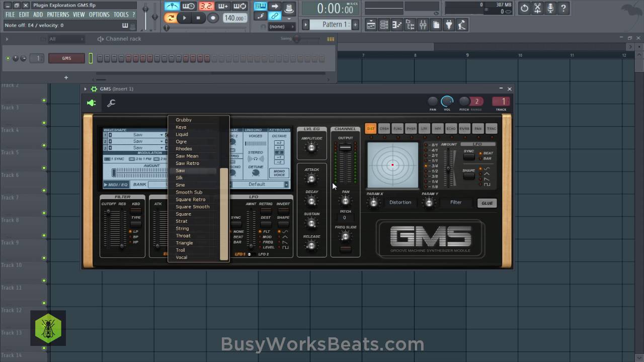Open oscillator 3 Saw waveshape dropdown
The width and height of the screenshot is (644, 362).
(137, 148)
